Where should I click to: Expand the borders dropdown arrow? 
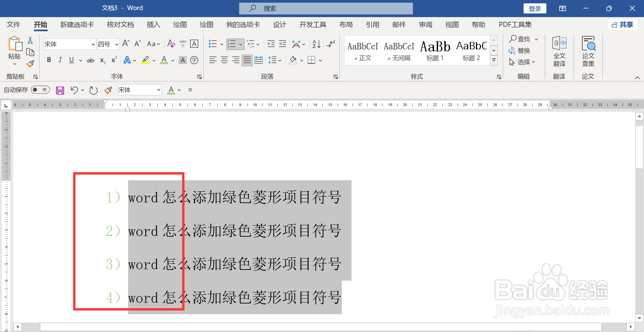click(320, 61)
